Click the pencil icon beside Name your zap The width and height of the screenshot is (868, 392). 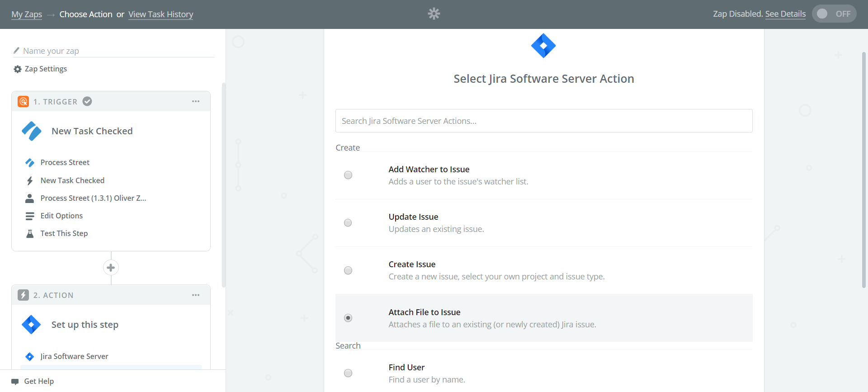[16, 50]
